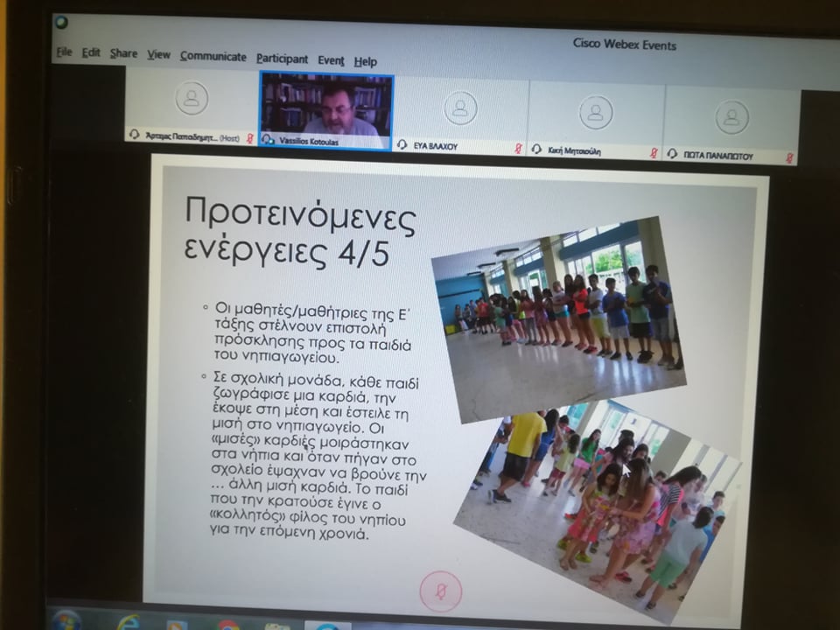Click the Windows Start button
Image resolution: width=840 pixels, height=630 pixels.
pyautogui.click(x=66, y=620)
